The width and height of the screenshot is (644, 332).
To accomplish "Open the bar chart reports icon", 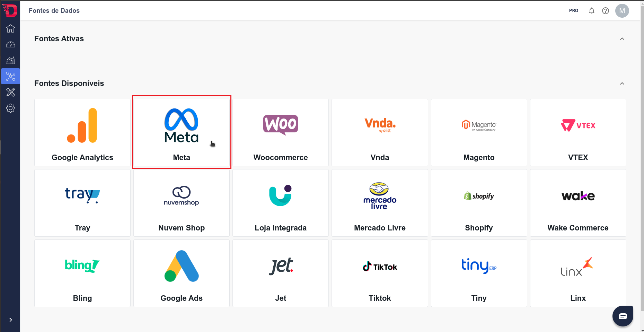I will (x=10, y=60).
